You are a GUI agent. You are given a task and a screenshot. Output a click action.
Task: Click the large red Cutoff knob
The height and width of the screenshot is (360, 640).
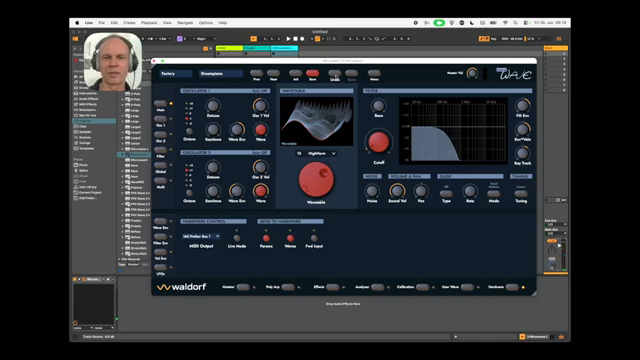tap(379, 142)
